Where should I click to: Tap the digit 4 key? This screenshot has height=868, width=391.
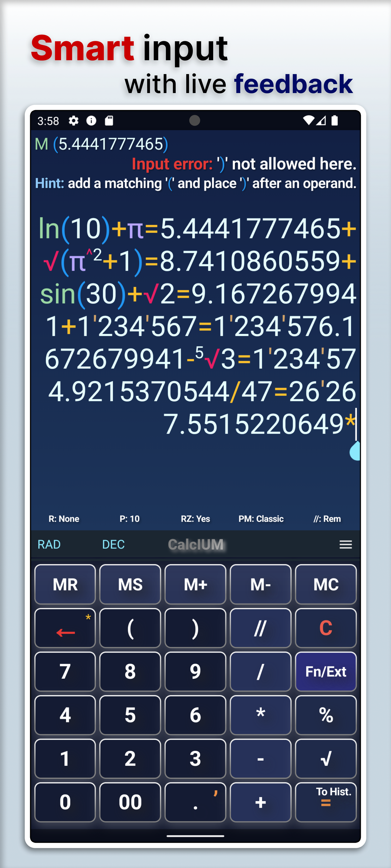[x=65, y=715]
